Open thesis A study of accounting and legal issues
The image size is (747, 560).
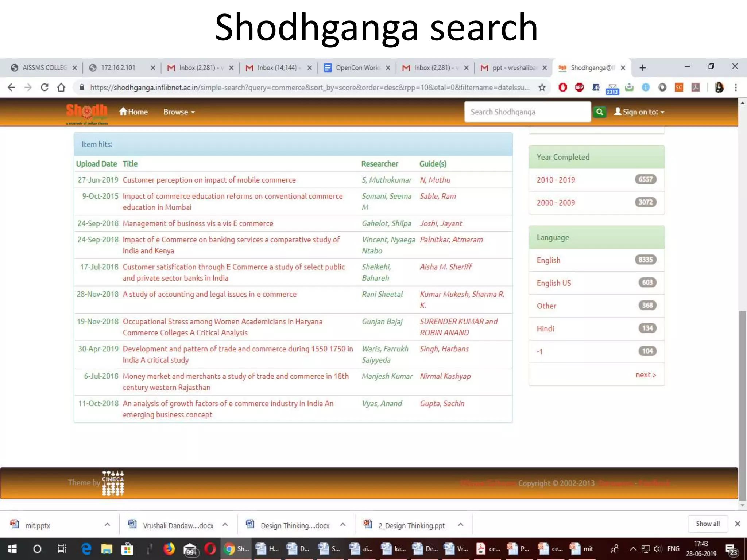pos(210,294)
